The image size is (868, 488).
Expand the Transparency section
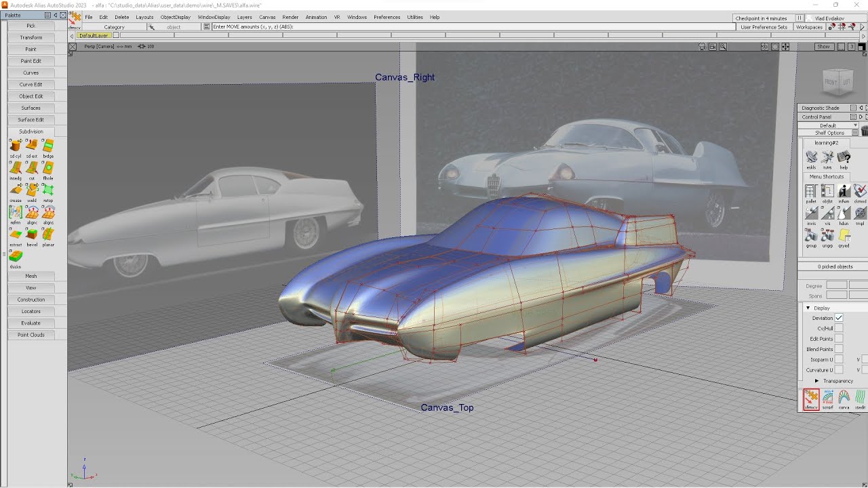[816, 381]
